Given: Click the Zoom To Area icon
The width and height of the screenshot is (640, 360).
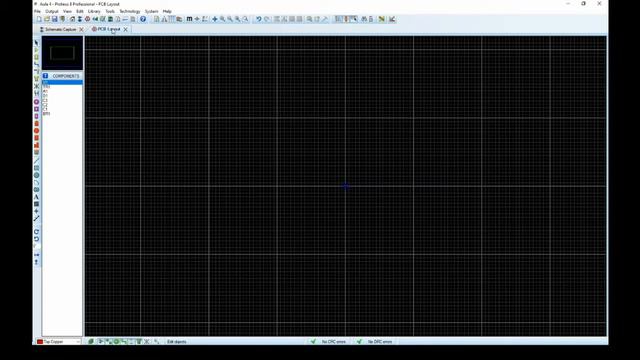Looking at the screenshot, I should pyautogui.click(x=245, y=19).
